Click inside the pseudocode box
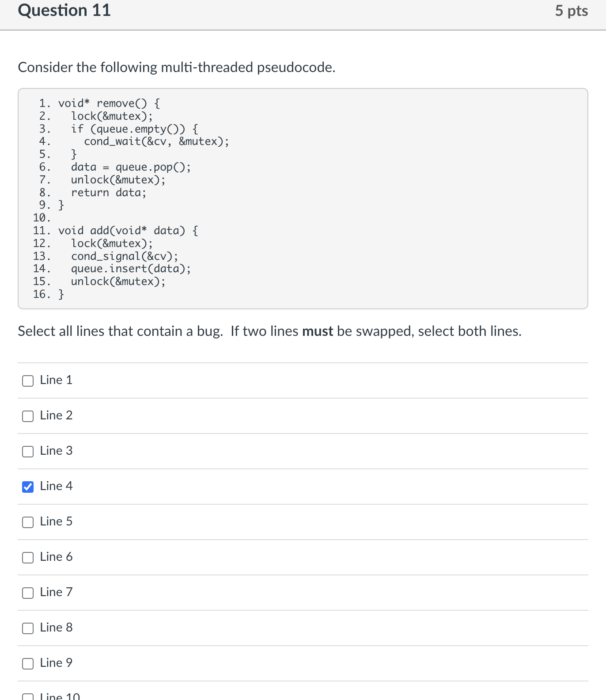This screenshot has width=606, height=700. click(x=303, y=199)
